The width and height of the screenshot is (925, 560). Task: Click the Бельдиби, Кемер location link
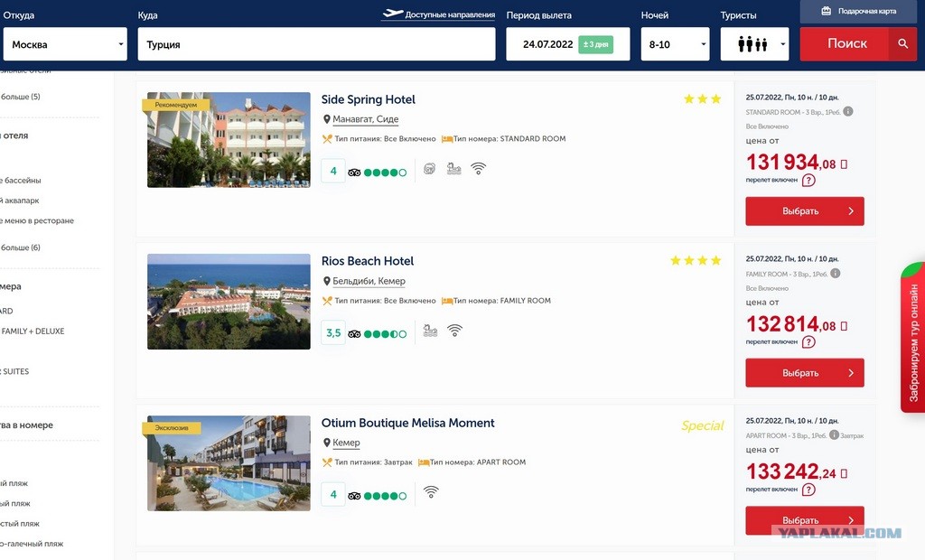tap(369, 281)
